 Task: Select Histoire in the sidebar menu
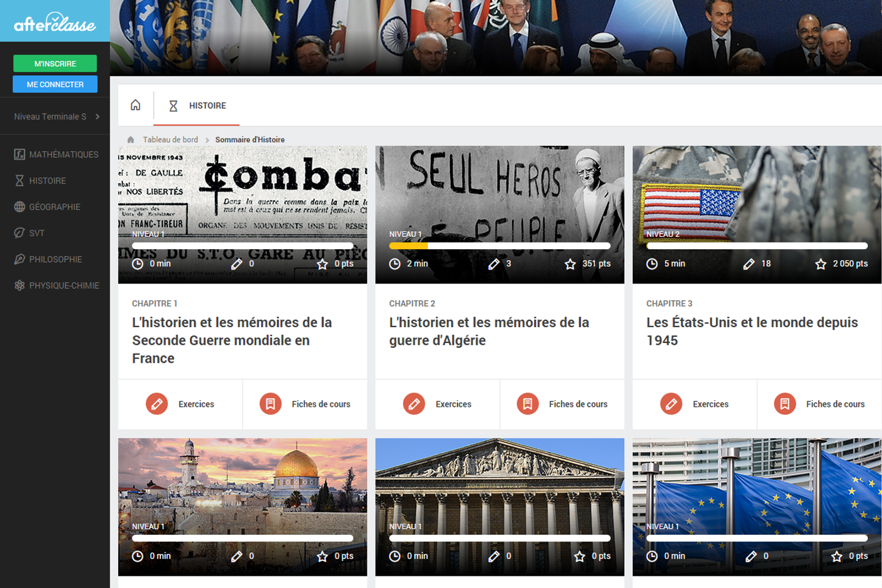[x=47, y=181]
